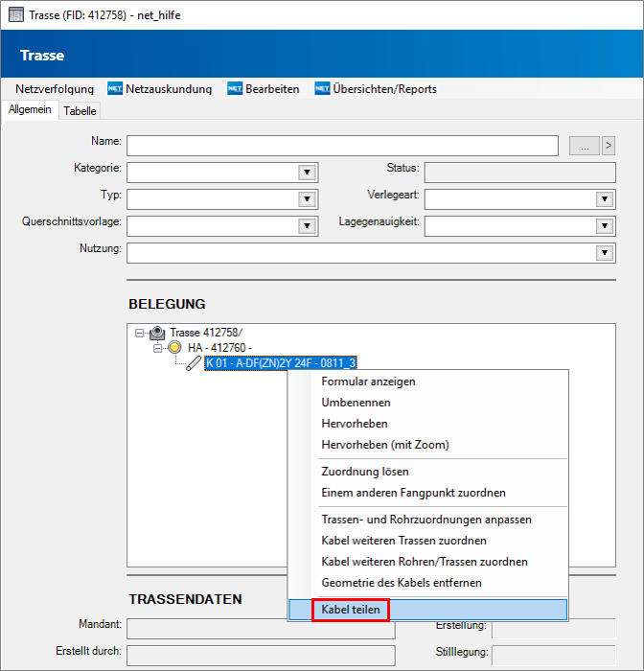
Task: Click the yellow HA - 412760 node icon
Action: [x=175, y=347]
